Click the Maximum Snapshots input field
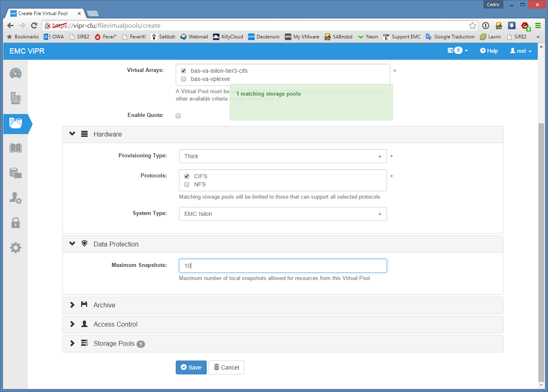Viewport: 548px width, 392px height. [x=283, y=266]
